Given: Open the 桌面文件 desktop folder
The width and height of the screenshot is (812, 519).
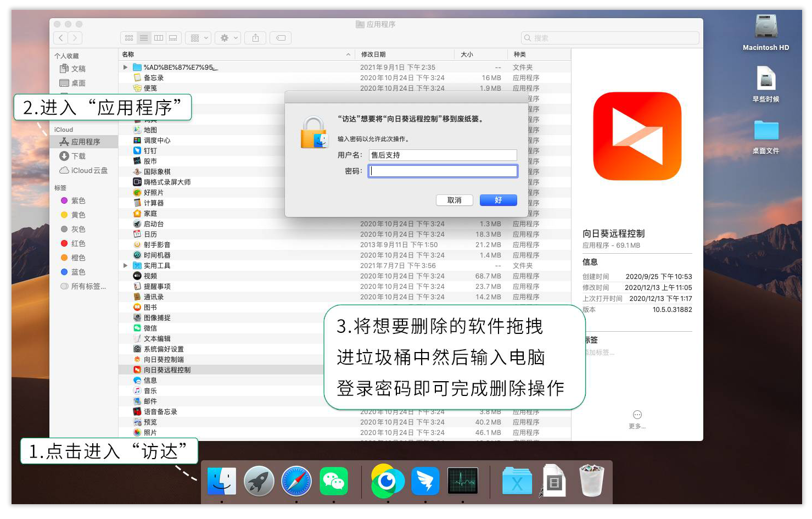Looking at the screenshot, I should click(766, 137).
